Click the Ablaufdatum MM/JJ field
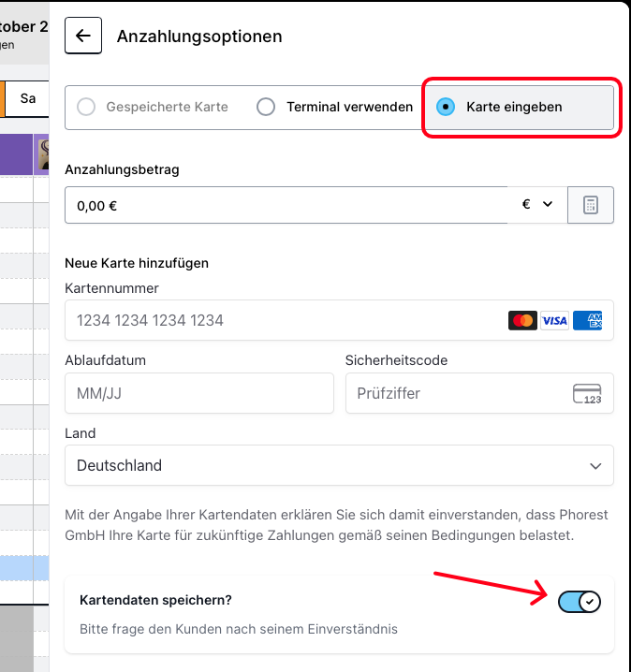 click(198, 393)
